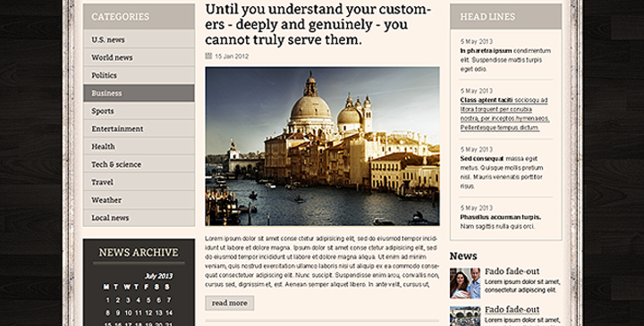Go to the Weather category
This screenshot has width=644, height=326.
pyautogui.click(x=139, y=200)
